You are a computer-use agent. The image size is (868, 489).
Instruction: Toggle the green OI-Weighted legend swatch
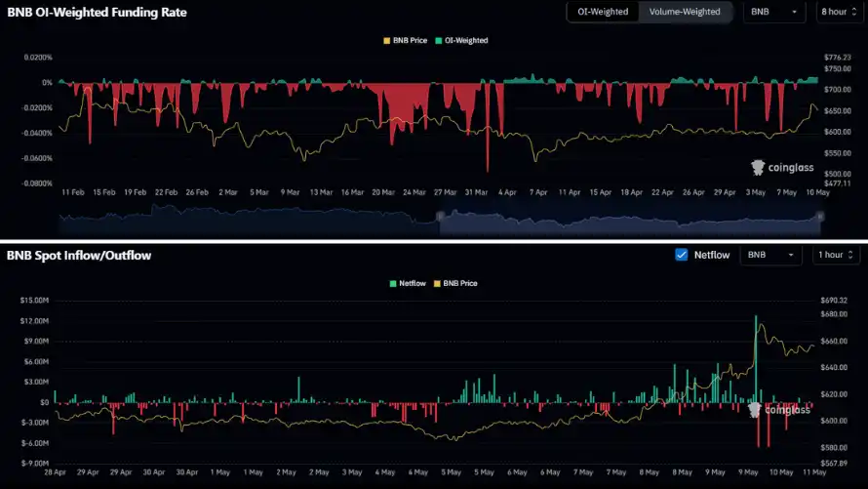pyautogui.click(x=439, y=40)
